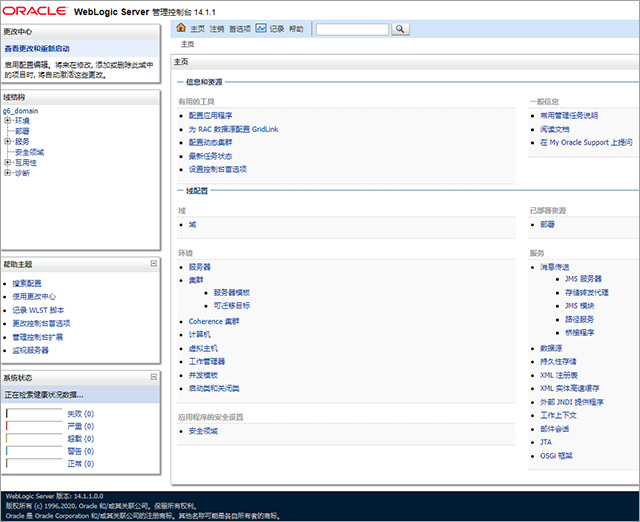Open 为 RAC 数据源配置 GridLink link
Screen dimensions: 640x522
click(x=233, y=129)
